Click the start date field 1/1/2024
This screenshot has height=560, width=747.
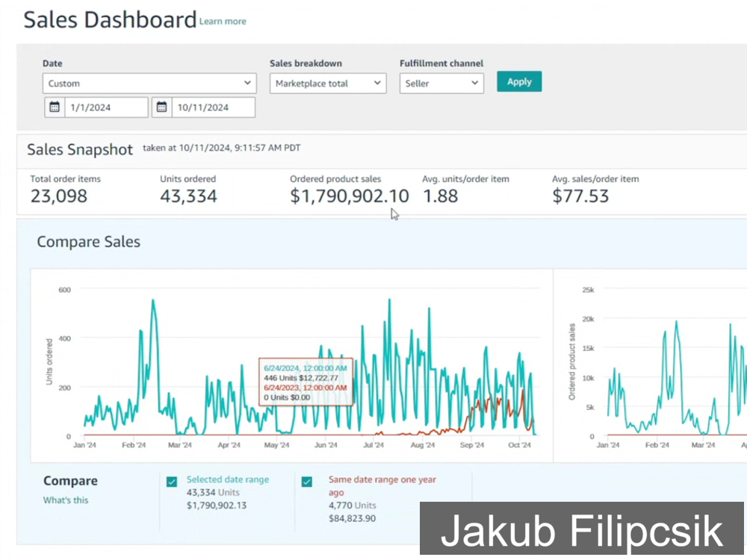(x=106, y=107)
